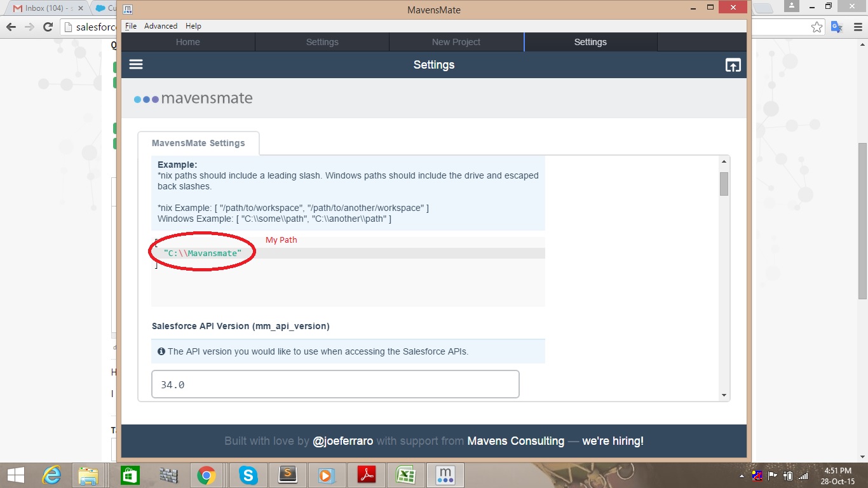Launch Internet Explorer from the taskbar

51,475
